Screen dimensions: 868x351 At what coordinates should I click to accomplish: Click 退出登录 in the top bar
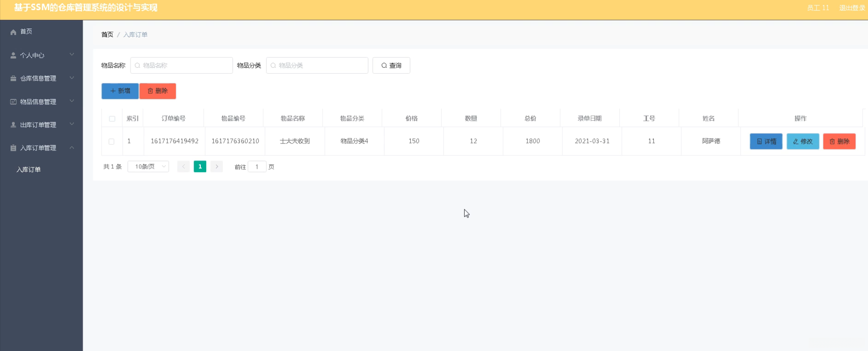(x=852, y=8)
